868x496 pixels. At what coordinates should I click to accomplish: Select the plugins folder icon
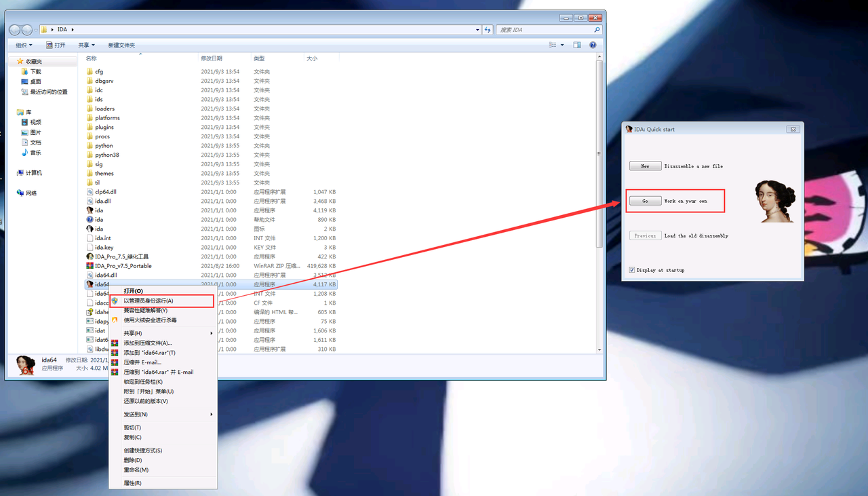click(90, 127)
